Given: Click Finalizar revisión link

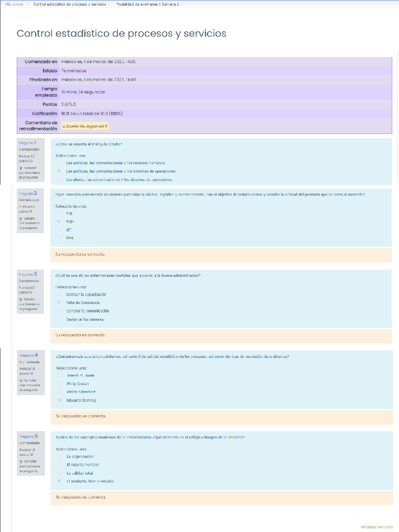Looking at the screenshot, I should tap(376, 527).
